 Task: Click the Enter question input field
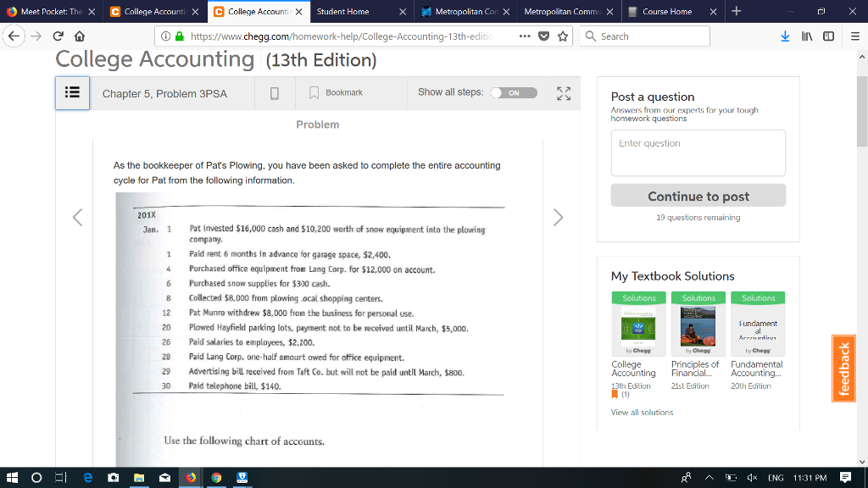[x=698, y=153]
